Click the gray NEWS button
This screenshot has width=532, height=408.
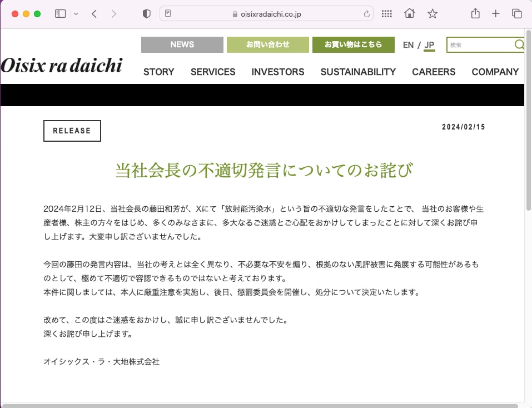point(182,44)
